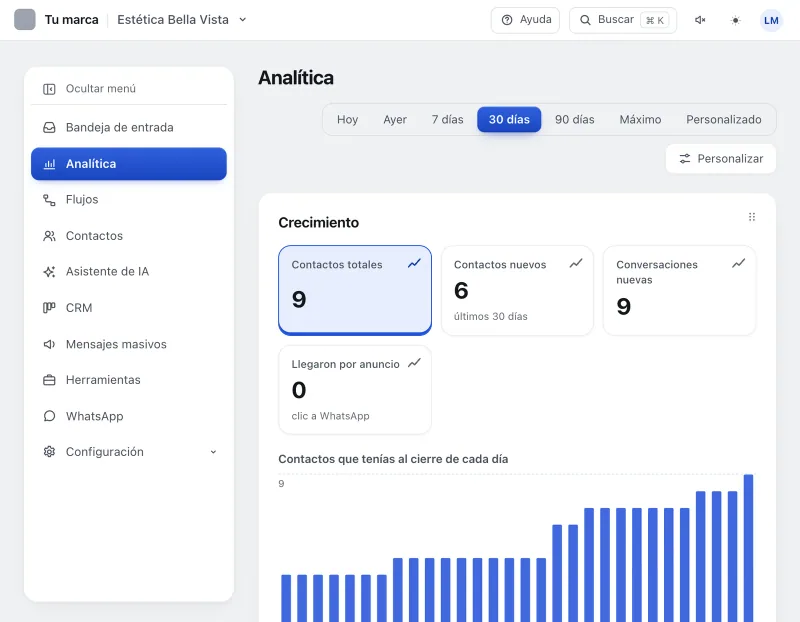The image size is (800, 622).
Task: Open Bandeja de entrada
Action: (x=129, y=128)
